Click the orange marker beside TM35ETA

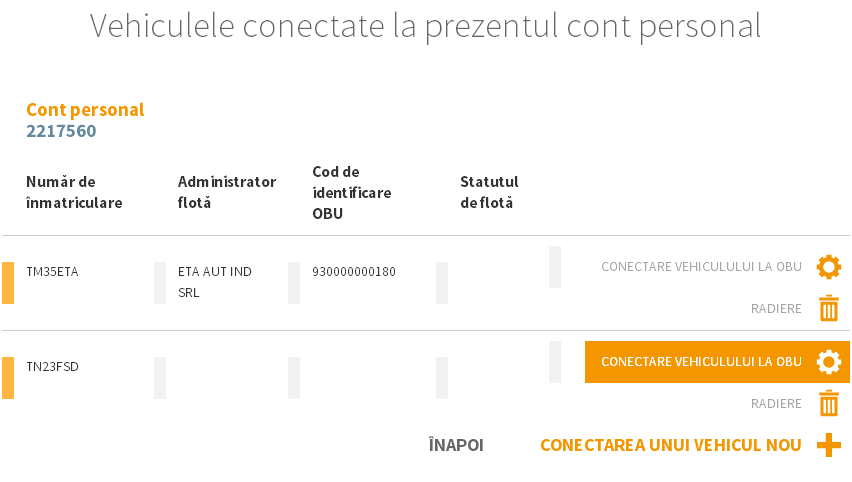(x=8, y=283)
